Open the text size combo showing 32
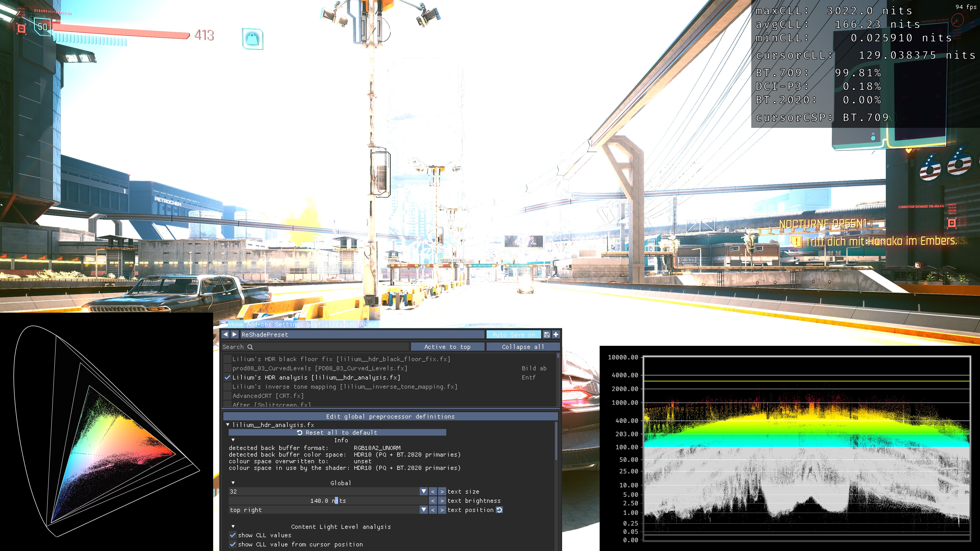 328,492
